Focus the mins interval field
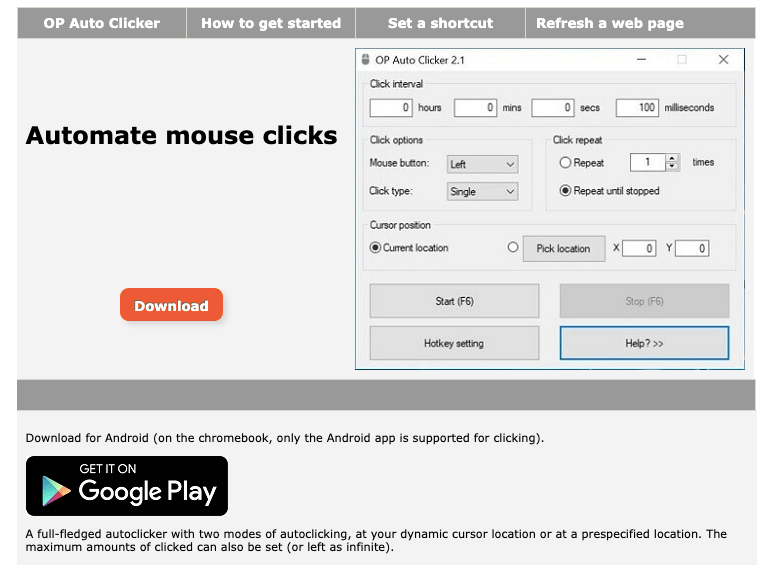This screenshot has height=565, width=774. point(475,108)
